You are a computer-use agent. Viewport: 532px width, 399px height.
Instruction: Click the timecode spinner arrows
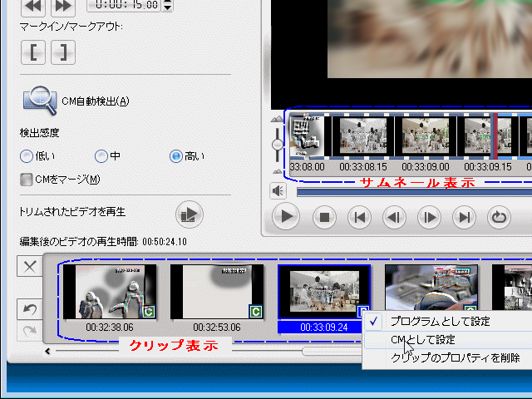pyautogui.click(x=168, y=6)
